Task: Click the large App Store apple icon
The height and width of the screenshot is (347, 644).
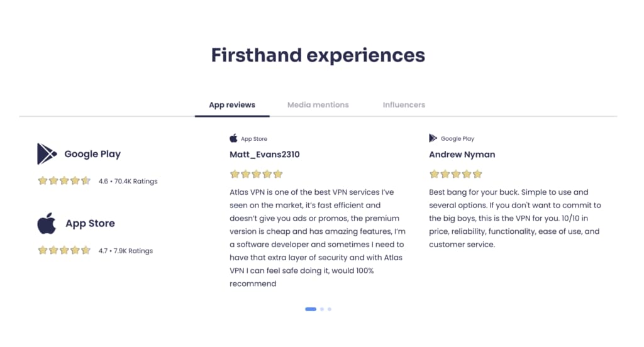Action: click(x=47, y=223)
